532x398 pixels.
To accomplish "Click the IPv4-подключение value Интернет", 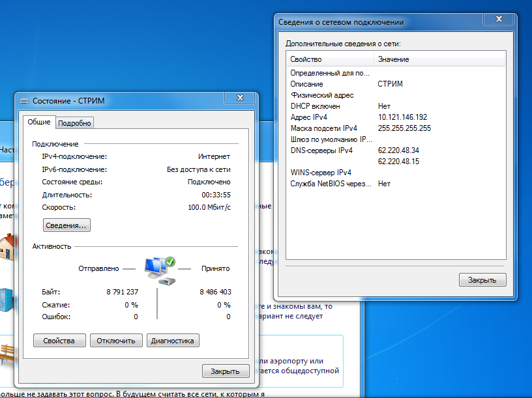I will (214, 156).
